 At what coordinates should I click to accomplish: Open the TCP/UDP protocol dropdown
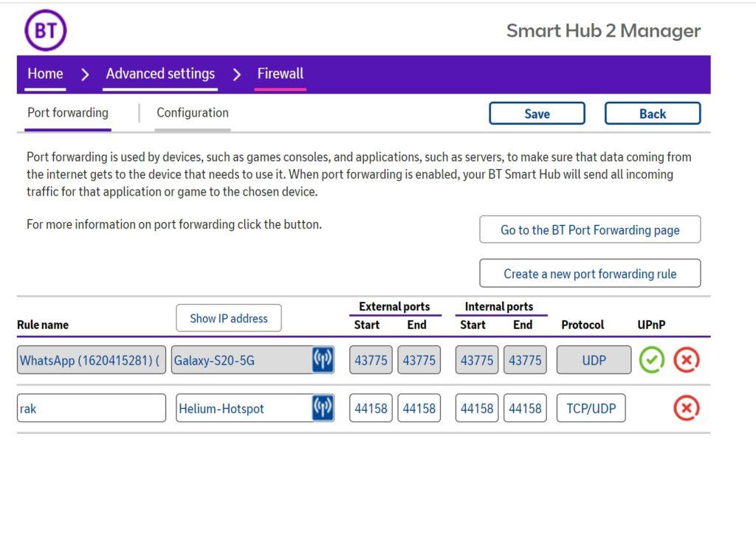pyautogui.click(x=591, y=408)
